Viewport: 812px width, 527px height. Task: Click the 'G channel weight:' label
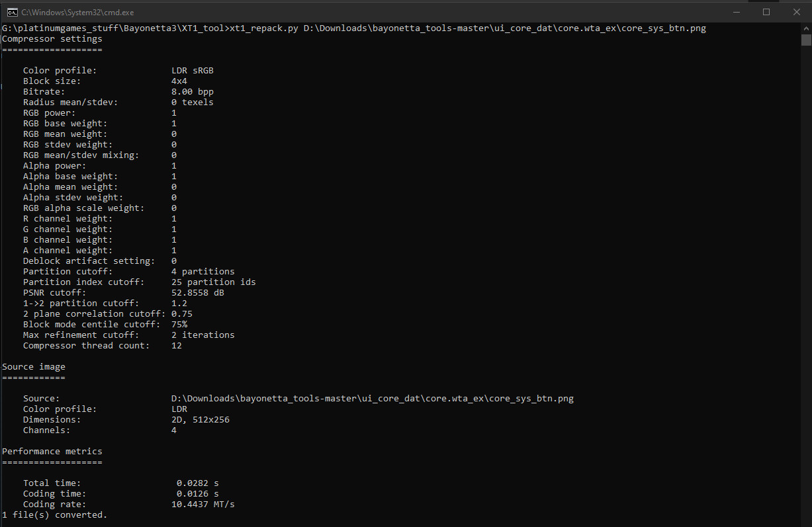pyautogui.click(x=68, y=229)
